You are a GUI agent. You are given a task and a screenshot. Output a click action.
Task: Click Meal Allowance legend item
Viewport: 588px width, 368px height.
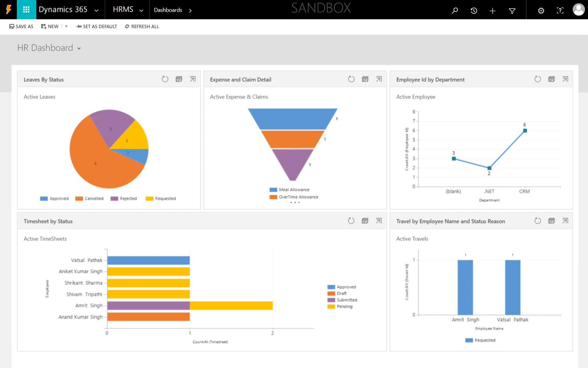pyautogui.click(x=290, y=190)
